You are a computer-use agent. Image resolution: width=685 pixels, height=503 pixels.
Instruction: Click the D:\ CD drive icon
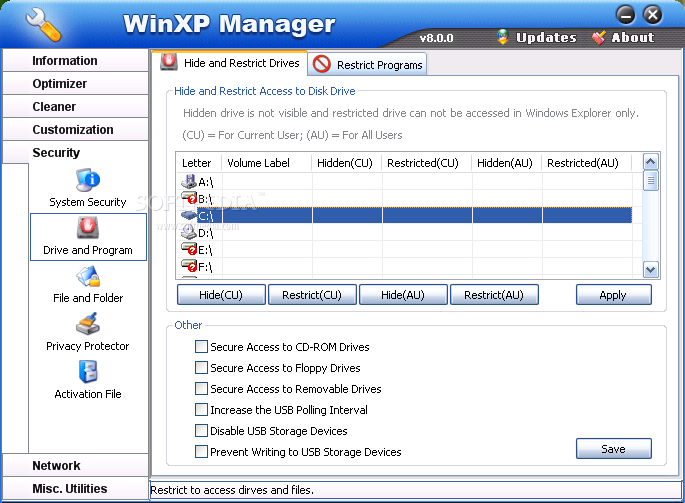pos(189,232)
